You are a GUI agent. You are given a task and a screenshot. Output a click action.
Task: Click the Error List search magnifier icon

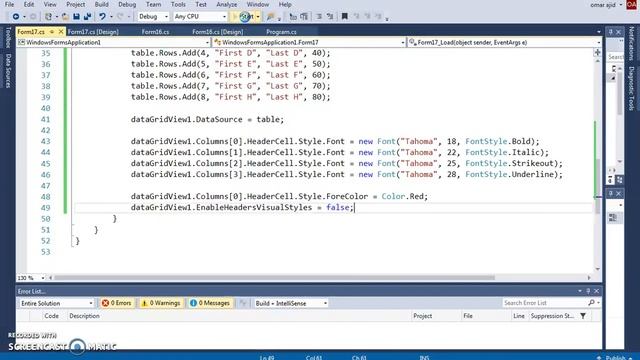(591, 303)
